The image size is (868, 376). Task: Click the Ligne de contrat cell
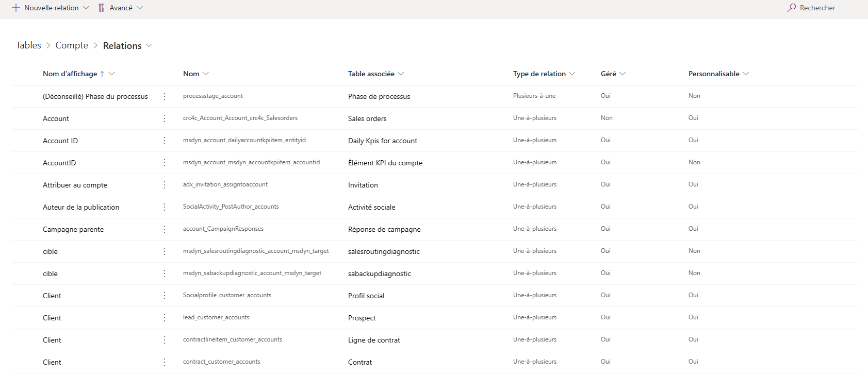point(374,340)
